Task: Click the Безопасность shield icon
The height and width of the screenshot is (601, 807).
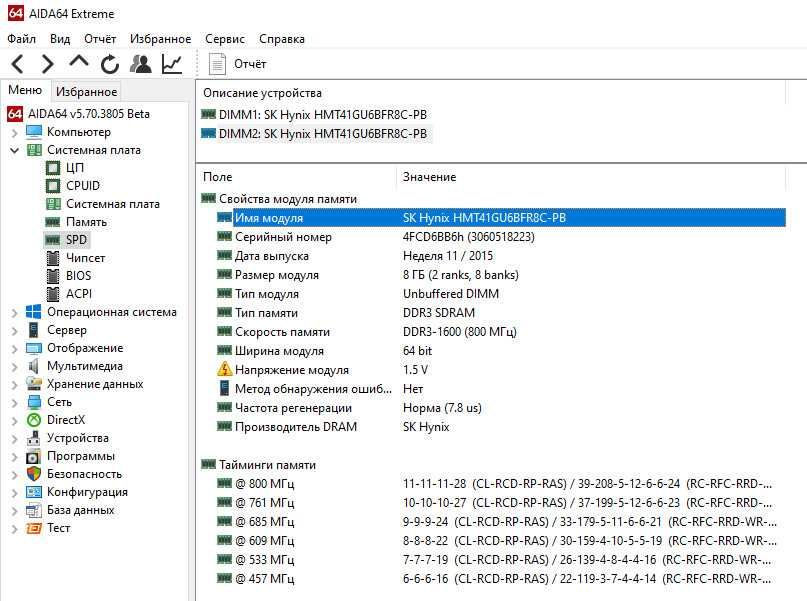Action: (x=34, y=474)
